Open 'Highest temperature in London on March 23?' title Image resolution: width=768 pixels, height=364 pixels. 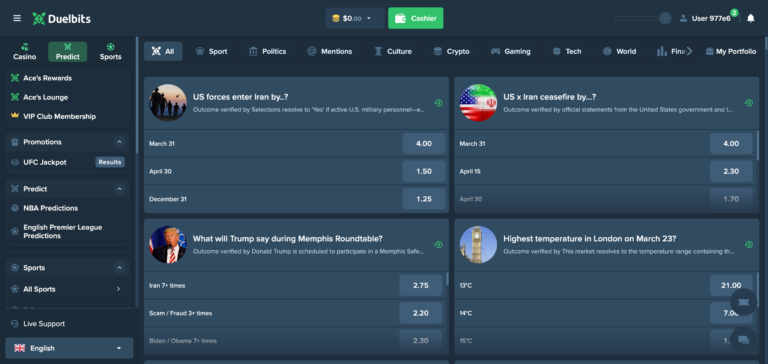(590, 239)
